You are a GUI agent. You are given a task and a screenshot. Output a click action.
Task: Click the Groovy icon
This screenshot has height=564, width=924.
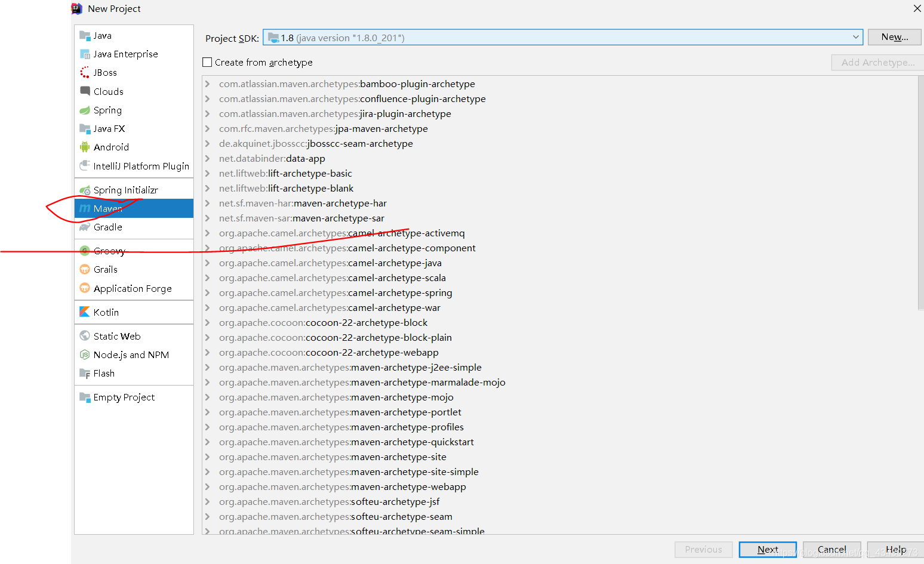(85, 251)
